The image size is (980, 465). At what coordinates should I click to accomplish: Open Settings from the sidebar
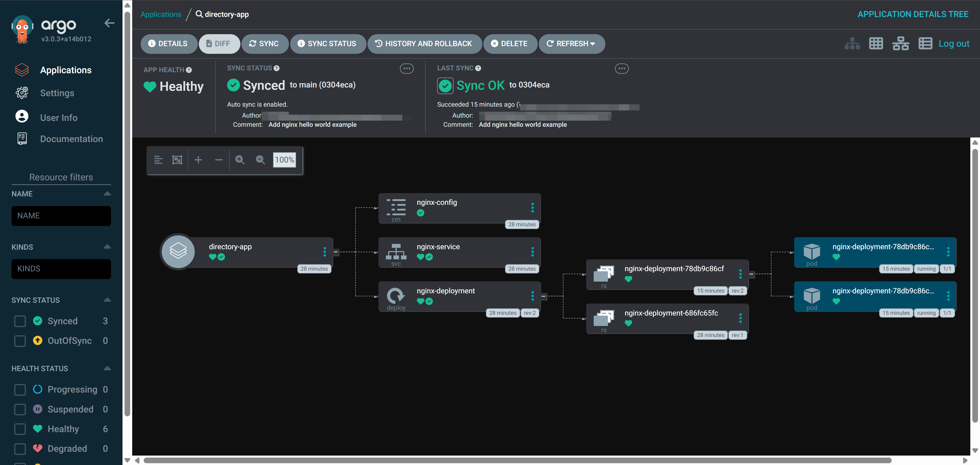pos(57,93)
